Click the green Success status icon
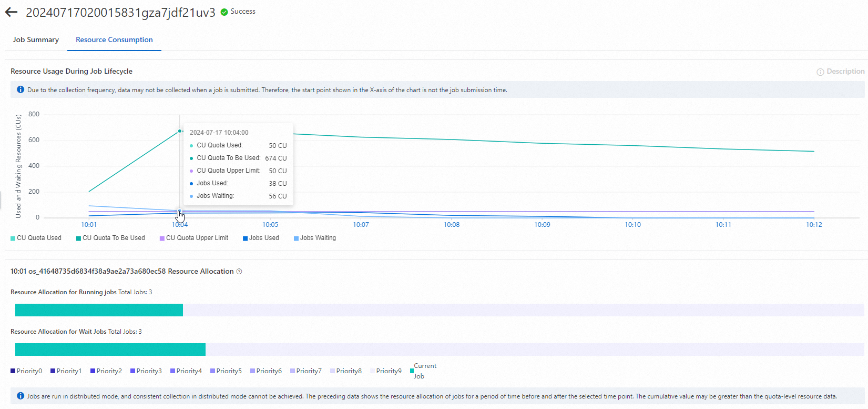 224,12
